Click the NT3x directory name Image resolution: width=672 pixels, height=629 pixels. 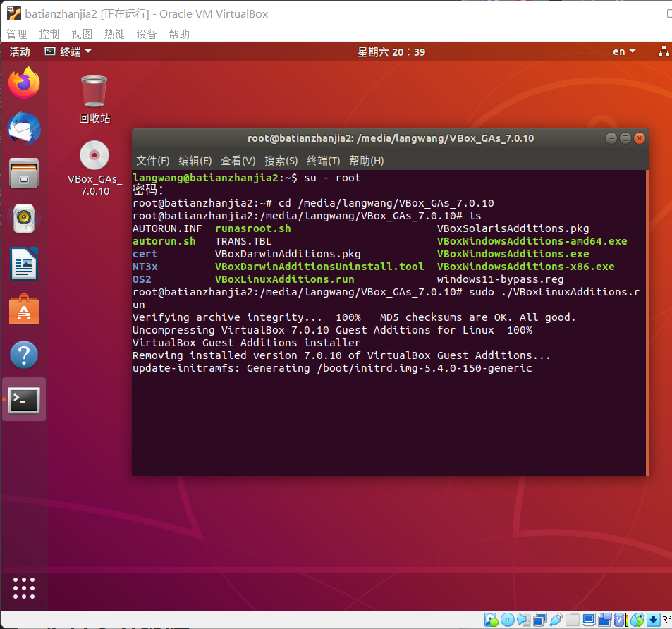tap(145, 267)
